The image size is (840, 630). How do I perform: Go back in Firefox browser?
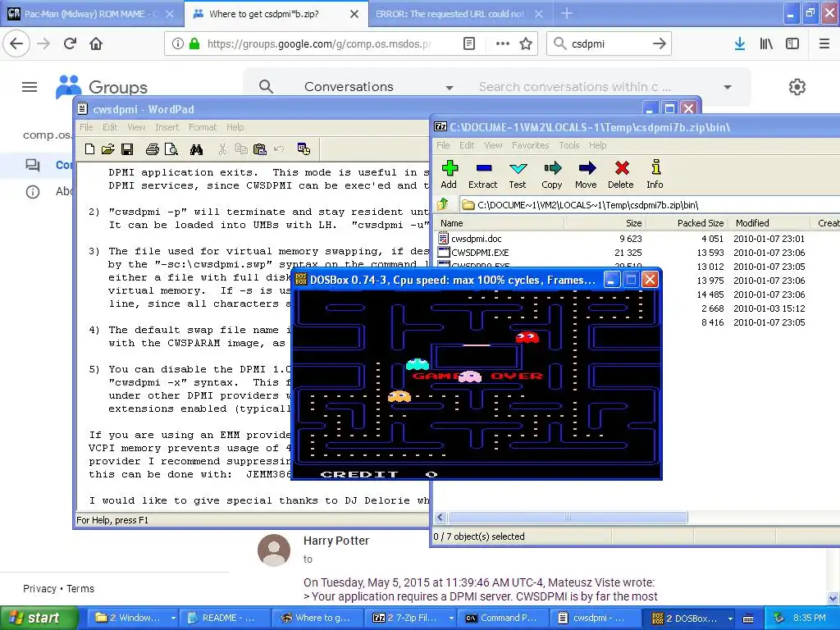[x=16, y=43]
